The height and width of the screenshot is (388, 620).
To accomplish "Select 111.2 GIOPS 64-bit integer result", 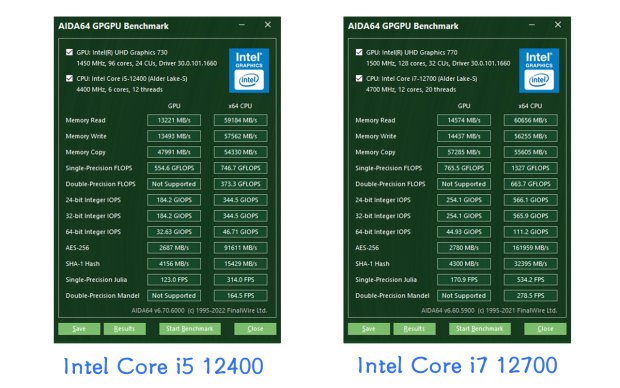I will (x=531, y=232).
